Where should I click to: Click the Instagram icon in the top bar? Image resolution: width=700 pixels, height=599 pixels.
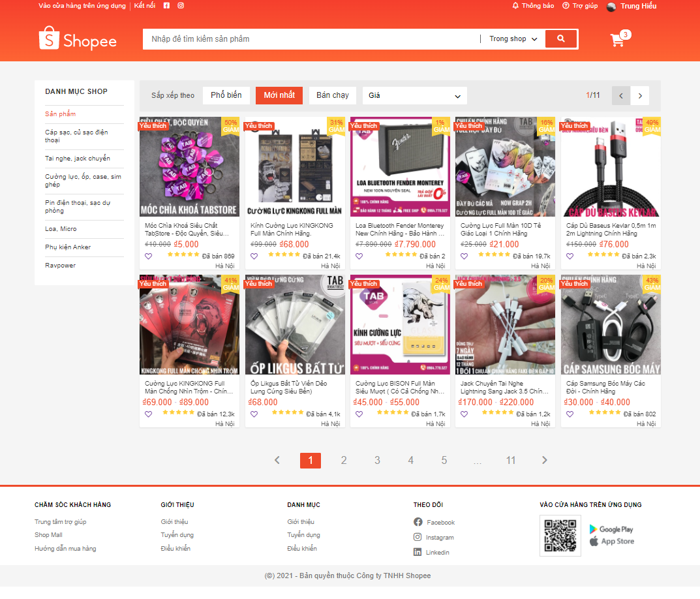pyautogui.click(x=180, y=5)
